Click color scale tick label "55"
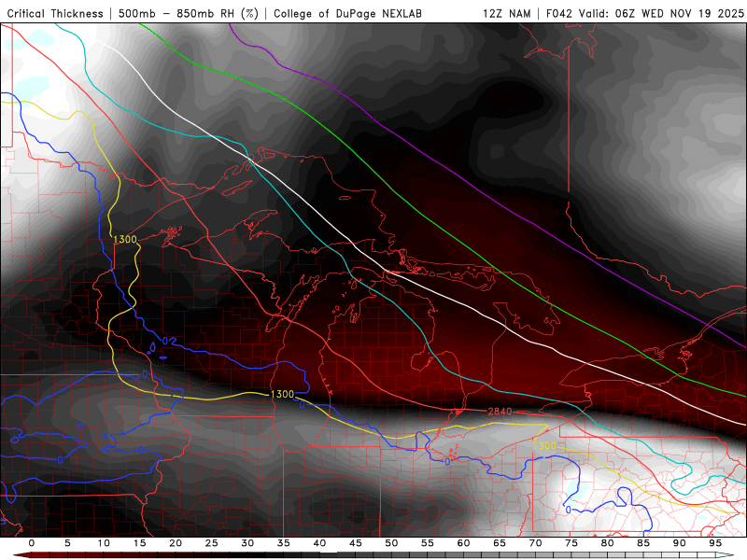747x560 pixels. coord(428,543)
